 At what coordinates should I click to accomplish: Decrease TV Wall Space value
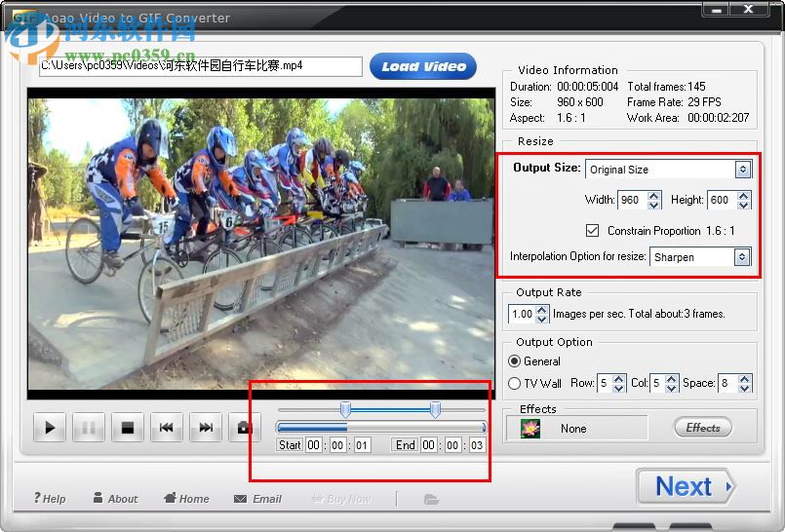[745, 388]
